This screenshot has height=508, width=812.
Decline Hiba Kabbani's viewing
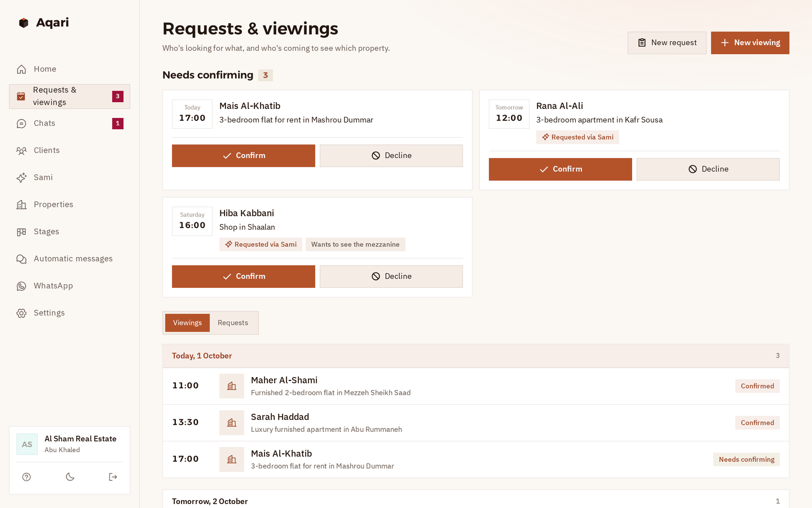[391, 277]
